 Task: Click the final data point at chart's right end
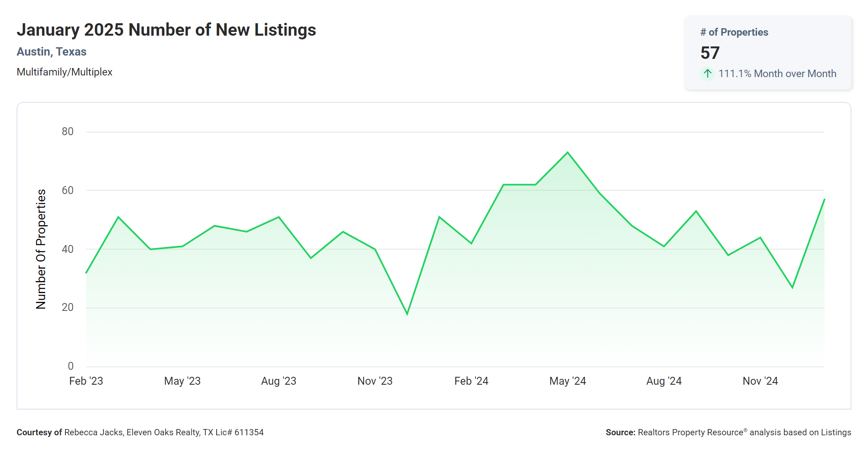pos(824,199)
